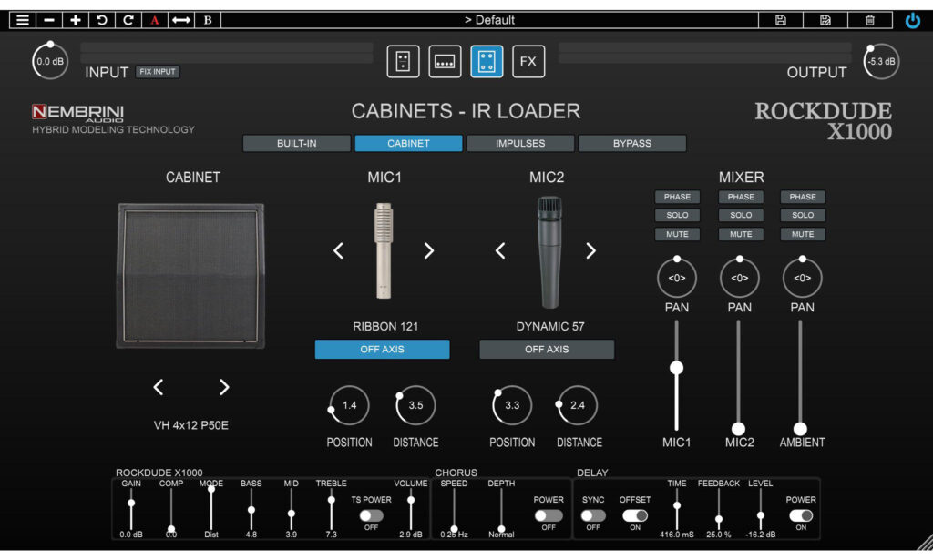Click the MIC1 POSITION knob
Viewport: 933px width, 560px height.
349,405
